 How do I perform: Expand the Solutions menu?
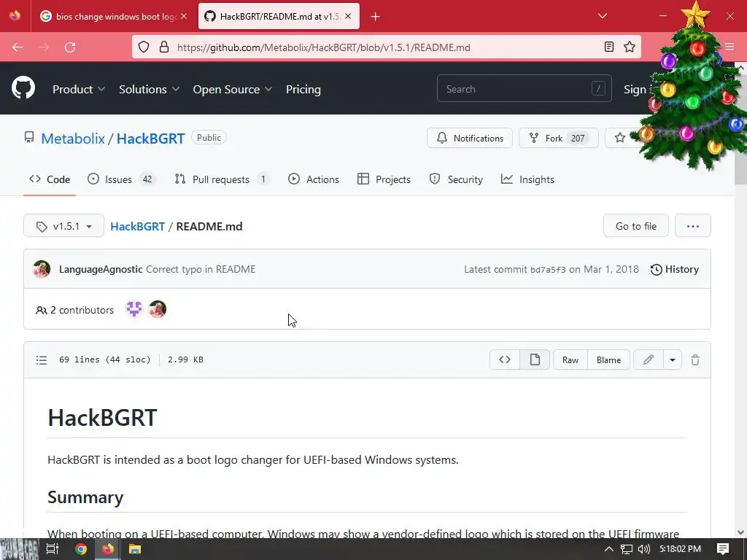pyautogui.click(x=149, y=89)
